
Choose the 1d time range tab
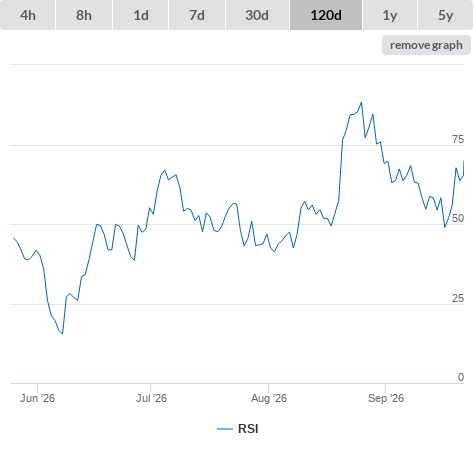(x=141, y=15)
